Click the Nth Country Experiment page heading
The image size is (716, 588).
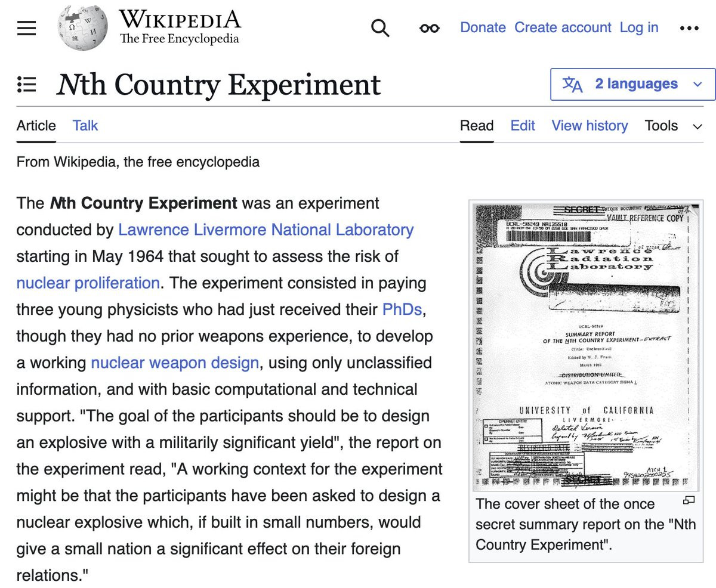(218, 85)
